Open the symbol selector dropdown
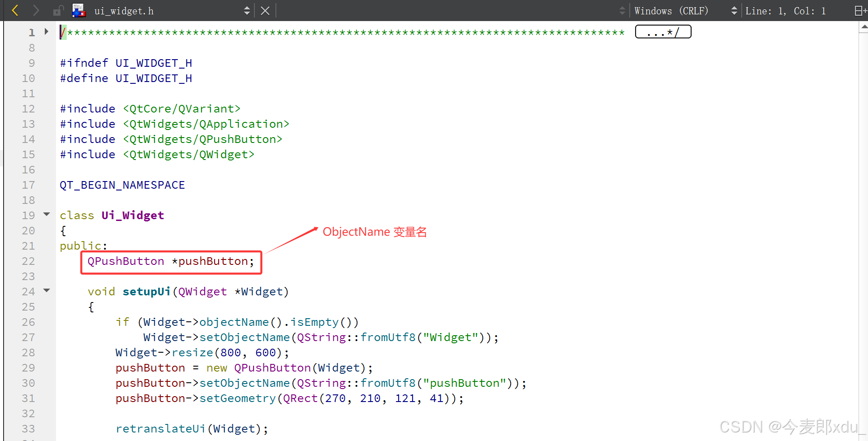 click(x=622, y=11)
